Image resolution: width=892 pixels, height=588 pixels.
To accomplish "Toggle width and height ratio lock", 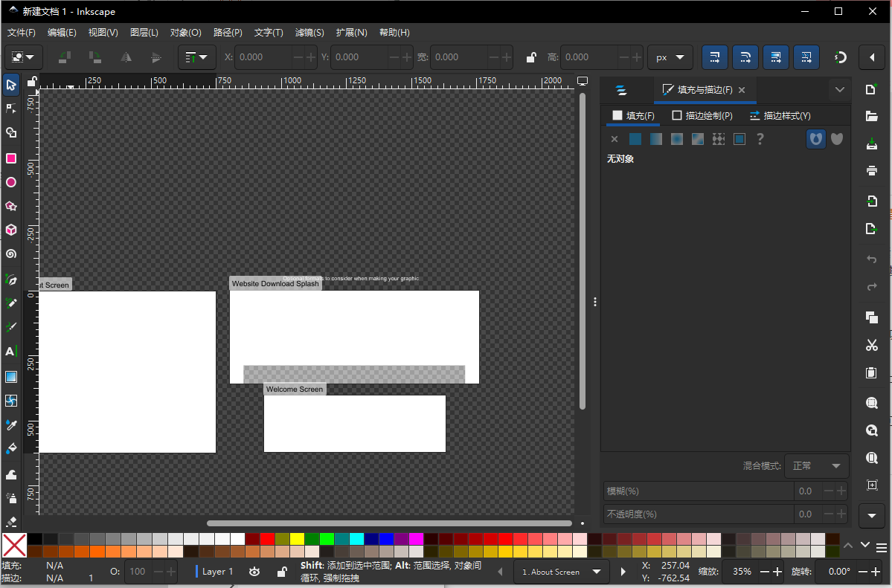I will pos(530,57).
